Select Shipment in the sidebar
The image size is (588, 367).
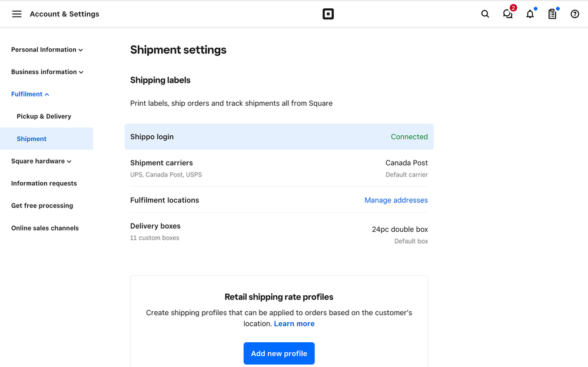32,139
